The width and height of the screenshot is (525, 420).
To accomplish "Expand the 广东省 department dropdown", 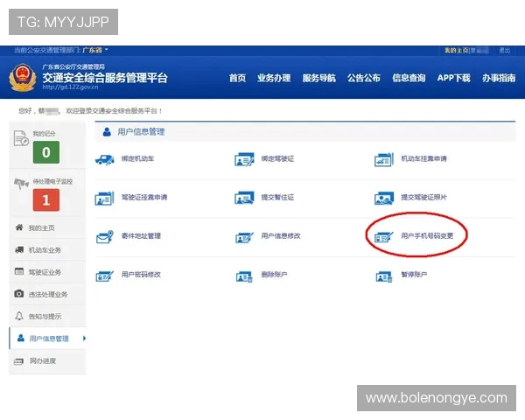I will (95, 50).
